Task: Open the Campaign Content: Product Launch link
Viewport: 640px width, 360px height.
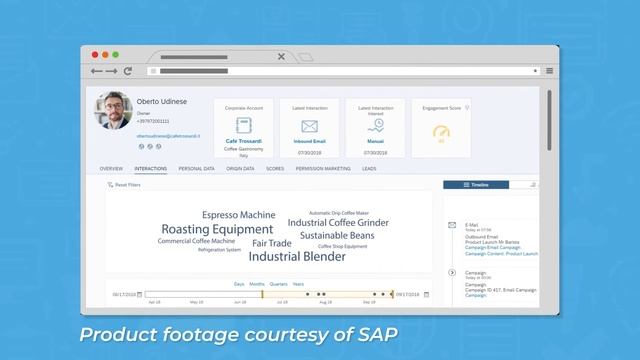Action: point(501,254)
